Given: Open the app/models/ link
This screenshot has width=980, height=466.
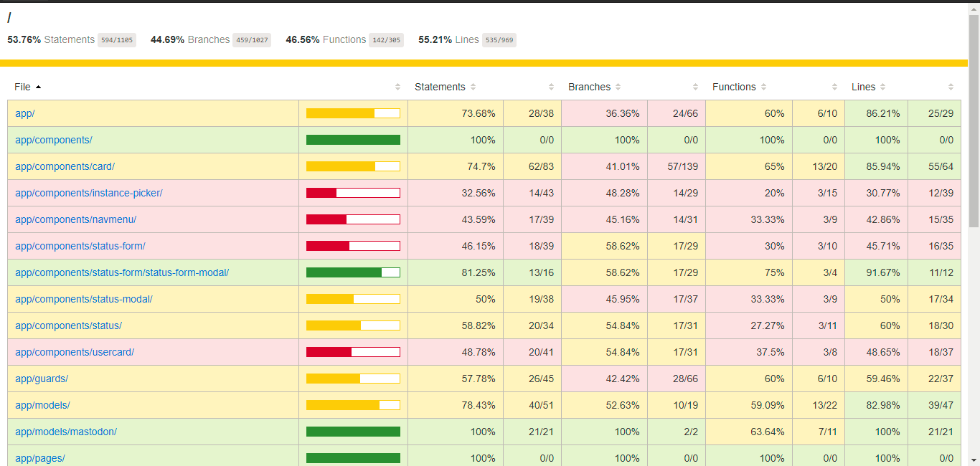Looking at the screenshot, I should tap(42, 405).
